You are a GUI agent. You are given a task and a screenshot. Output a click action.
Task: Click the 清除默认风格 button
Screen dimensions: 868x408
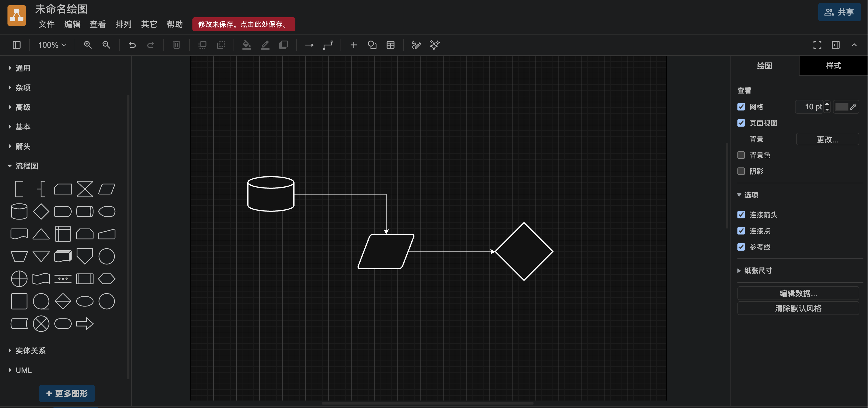(798, 308)
